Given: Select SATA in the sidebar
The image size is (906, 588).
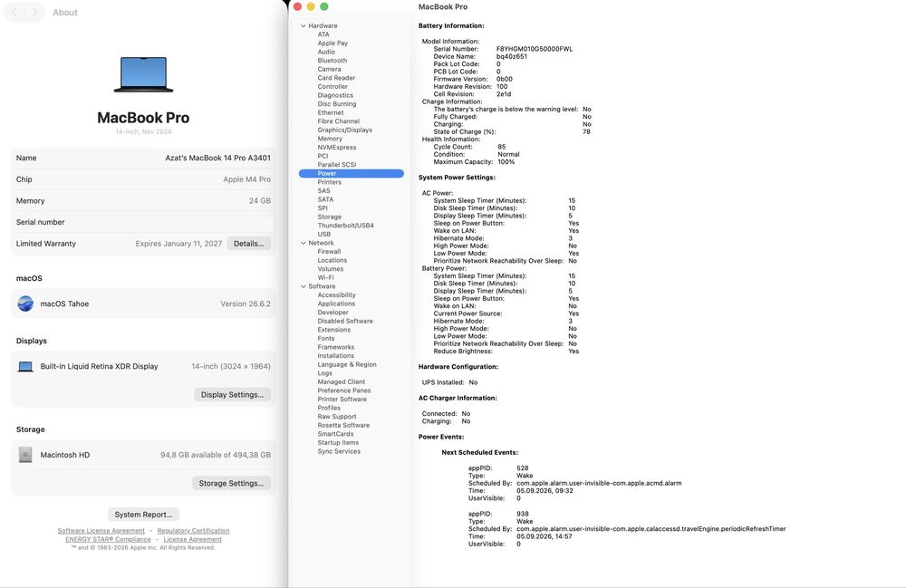Looking at the screenshot, I should 325,199.
